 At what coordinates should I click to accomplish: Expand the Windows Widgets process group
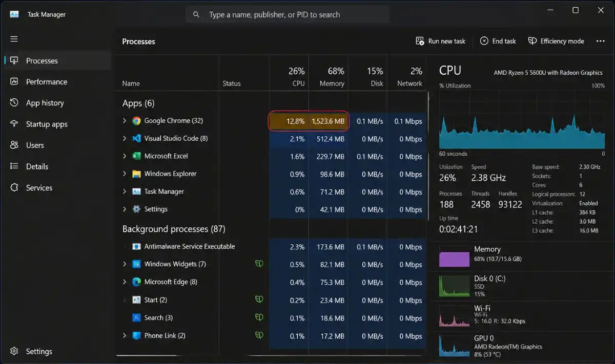pyautogui.click(x=124, y=264)
